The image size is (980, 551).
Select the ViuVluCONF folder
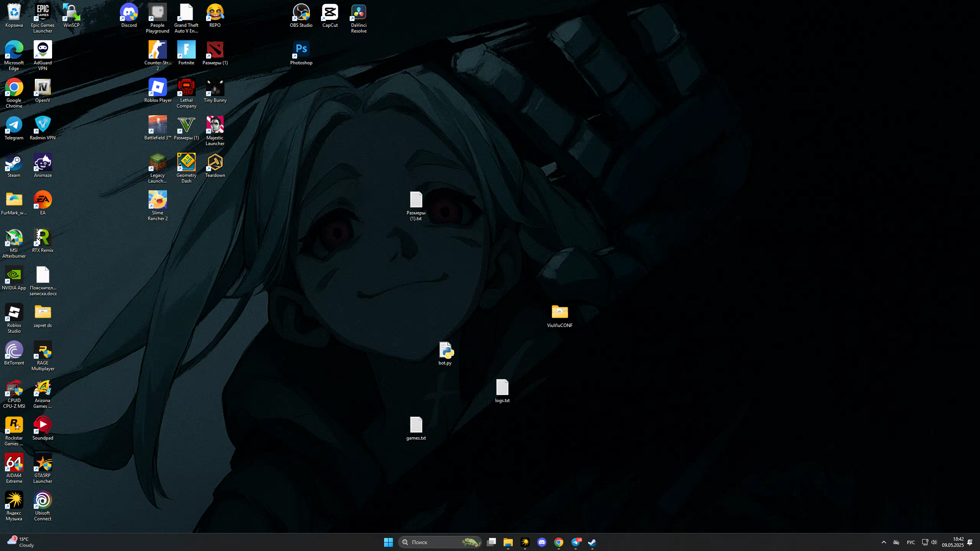560,316
